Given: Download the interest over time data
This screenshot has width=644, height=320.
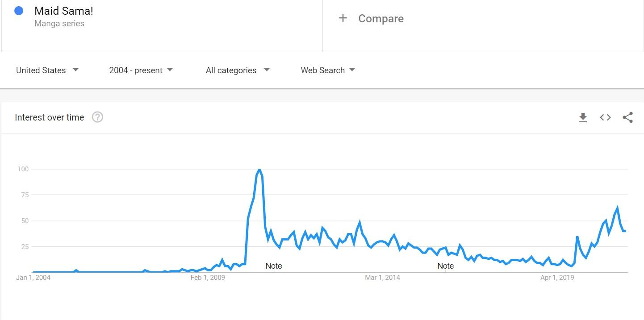Looking at the screenshot, I should tap(583, 117).
